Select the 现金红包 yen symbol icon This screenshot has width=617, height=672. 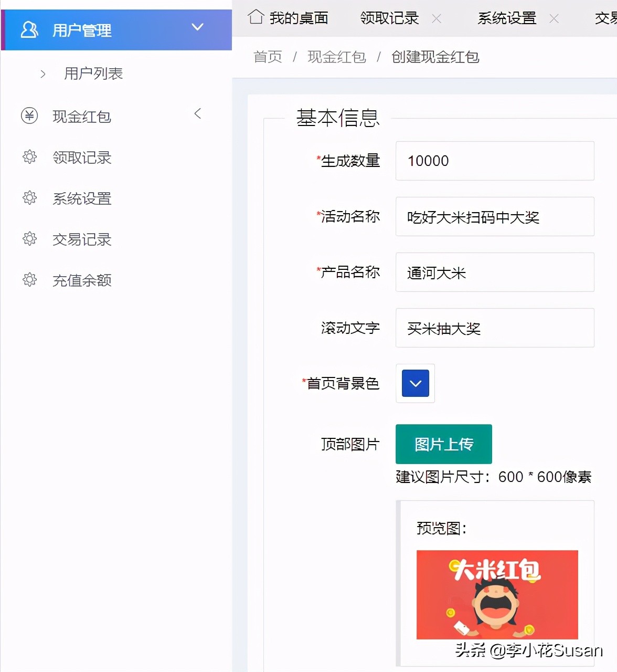pos(29,115)
